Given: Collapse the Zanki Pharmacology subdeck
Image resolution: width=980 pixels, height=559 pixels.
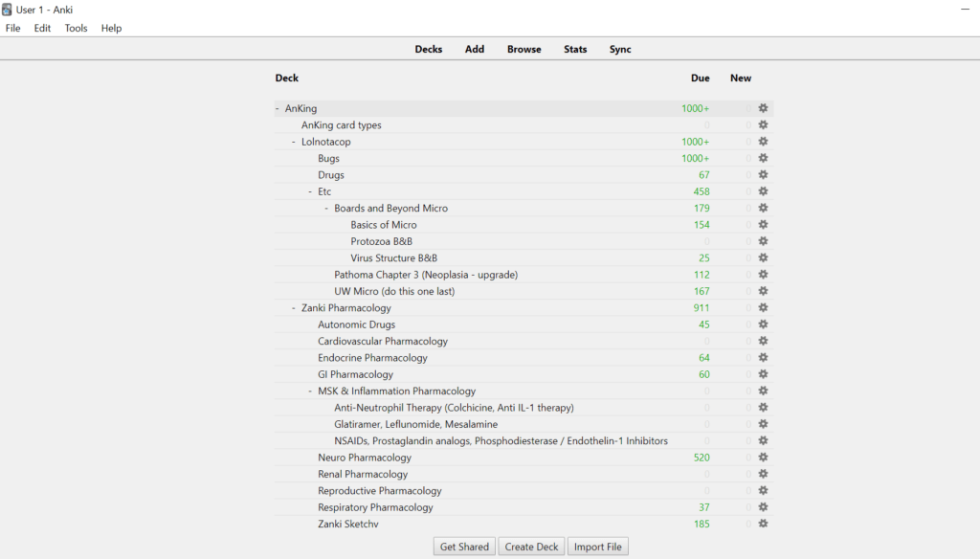Looking at the screenshot, I should [x=294, y=307].
